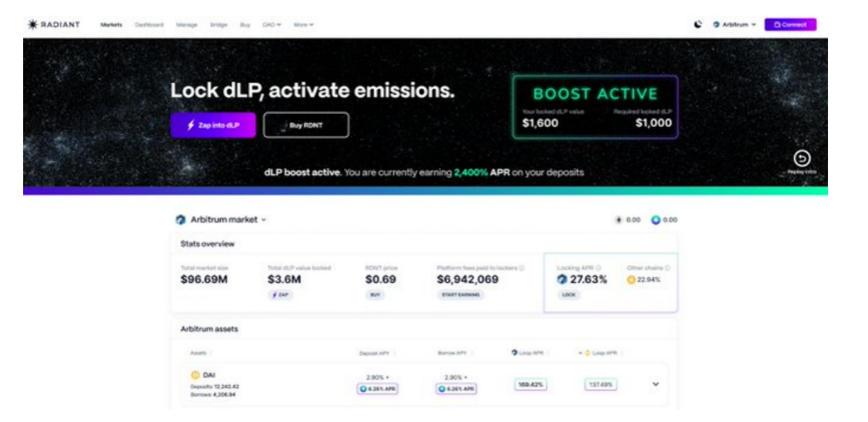Expand the DAI asset row chevron
The height and width of the screenshot is (422, 868).
656,383
